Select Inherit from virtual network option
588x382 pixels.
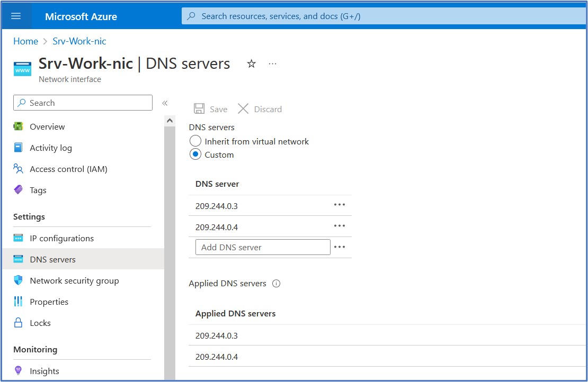point(195,141)
